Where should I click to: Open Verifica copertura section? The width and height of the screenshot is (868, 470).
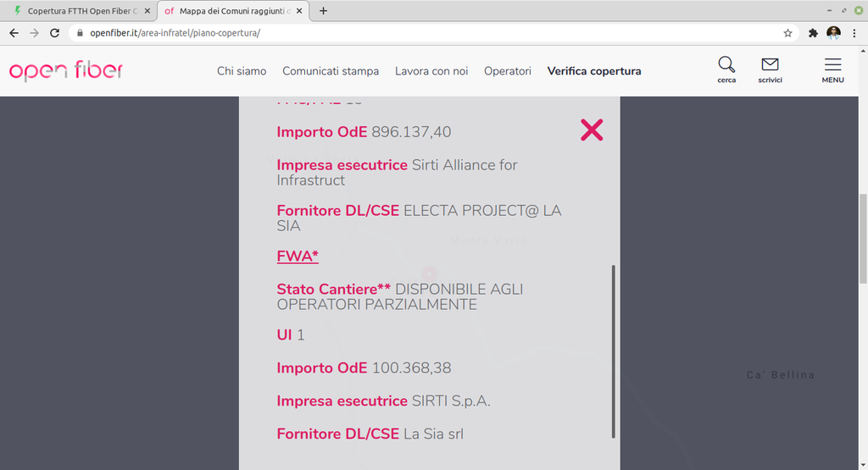tap(594, 71)
